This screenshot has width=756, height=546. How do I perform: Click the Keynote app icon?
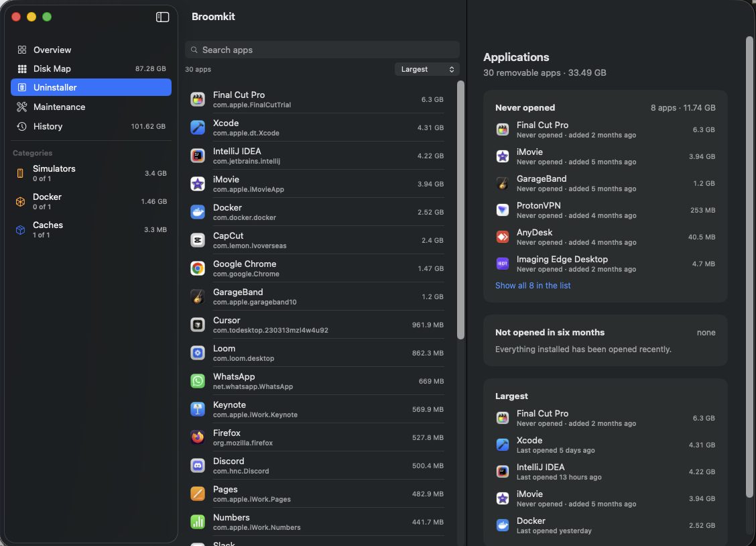coord(198,409)
